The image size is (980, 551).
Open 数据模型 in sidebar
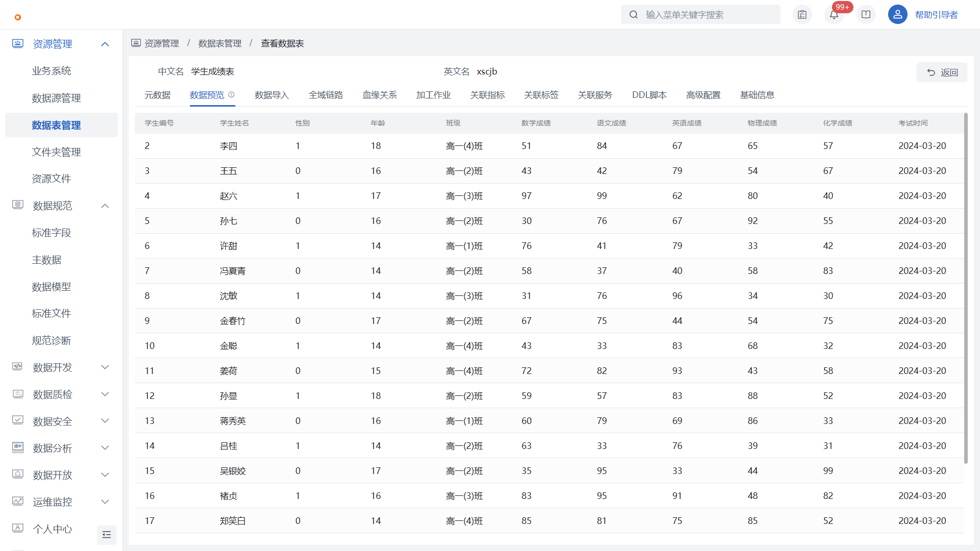click(x=52, y=287)
